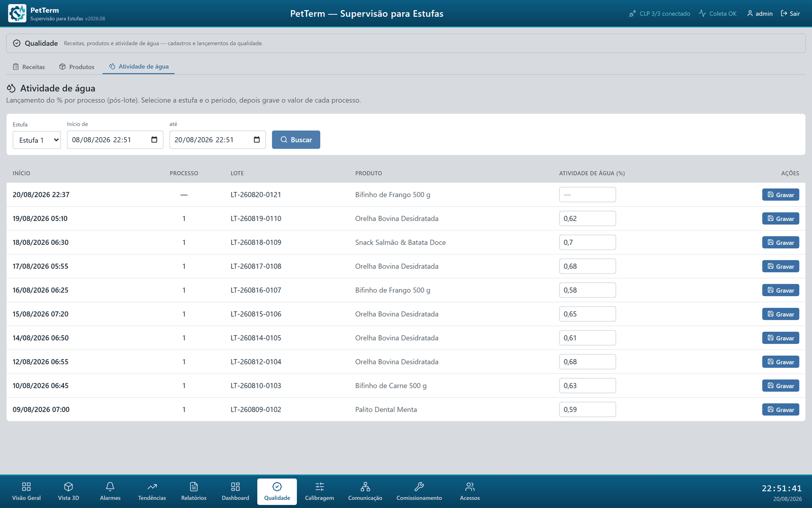This screenshot has height=508, width=812.
Task: Select the Atividade de água tab
Action: click(139, 67)
